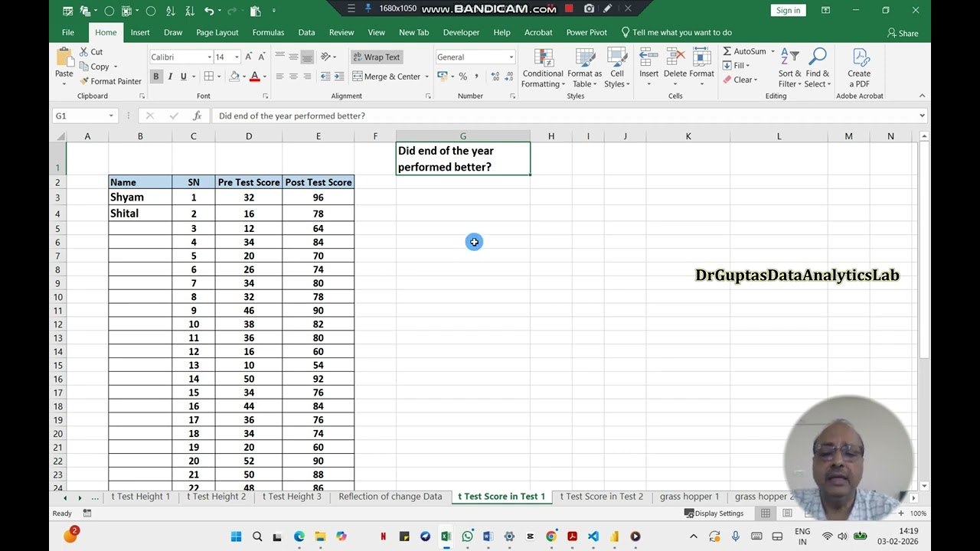Switch to sheet t Test Score in Test 2
The image size is (980, 551).
(x=602, y=497)
